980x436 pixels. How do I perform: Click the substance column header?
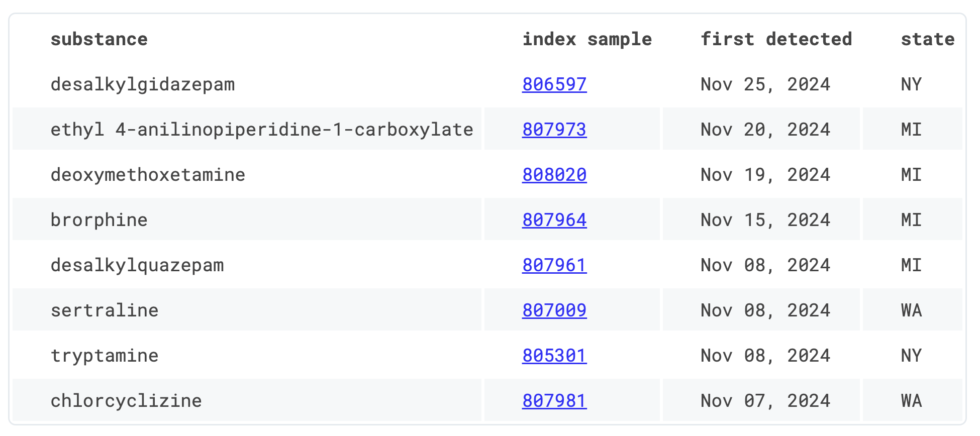99,39
